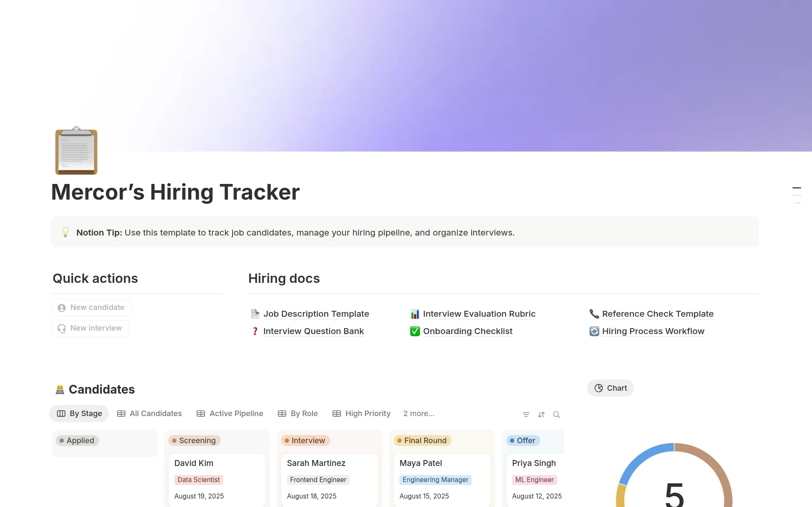This screenshot has width=812, height=507.
Task: Click the Job Description Template page icon
Action: point(255,314)
